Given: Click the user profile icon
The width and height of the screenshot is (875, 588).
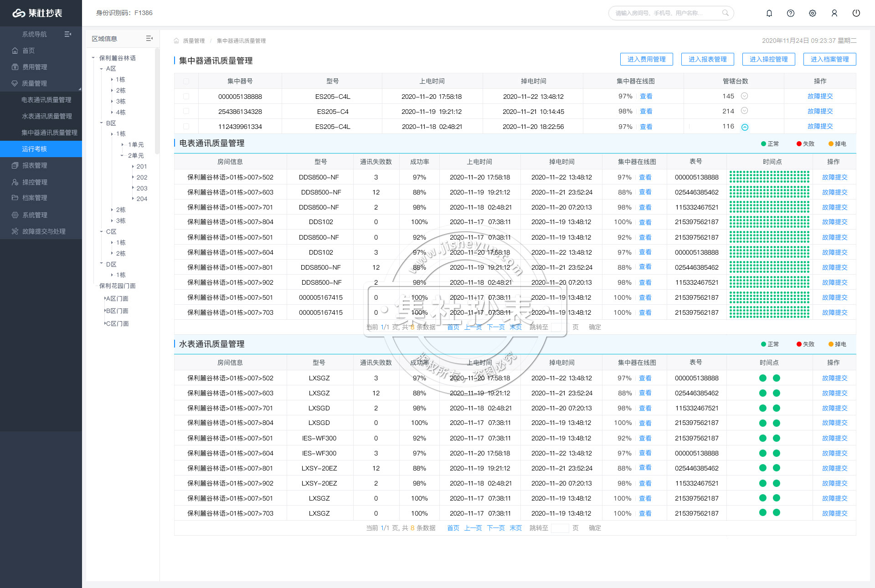Looking at the screenshot, I should pyautogui.click(x=834, y=13).
